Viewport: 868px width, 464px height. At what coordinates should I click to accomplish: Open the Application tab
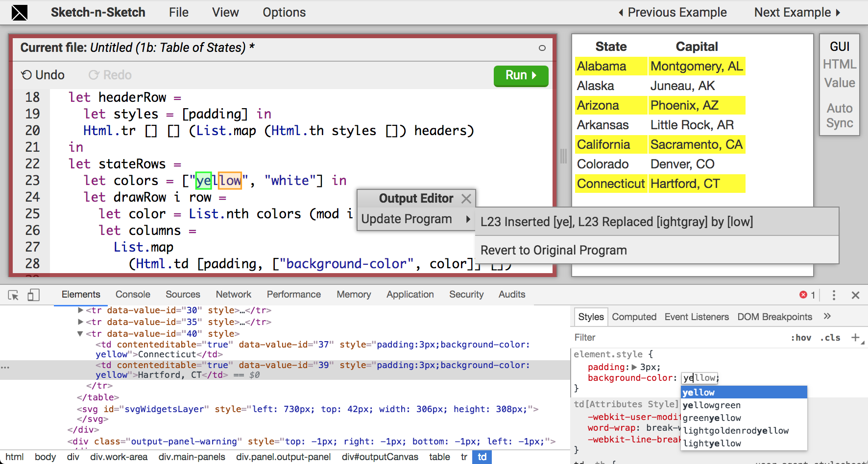coord(410,294)
